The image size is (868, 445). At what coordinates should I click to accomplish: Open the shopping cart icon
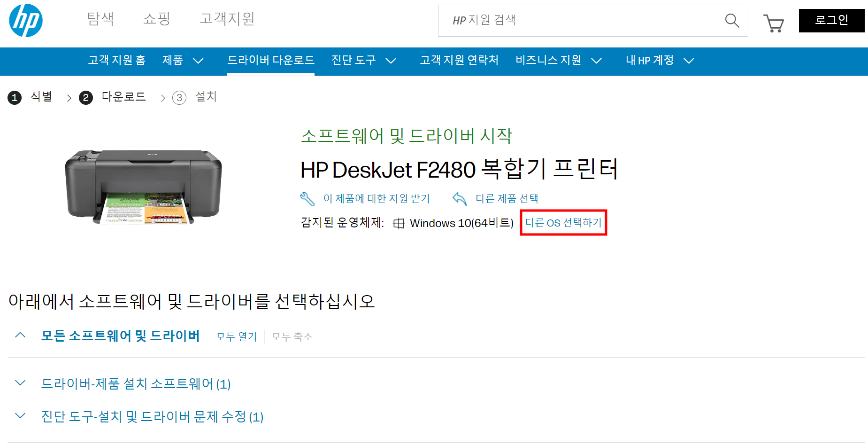point(774,23)
